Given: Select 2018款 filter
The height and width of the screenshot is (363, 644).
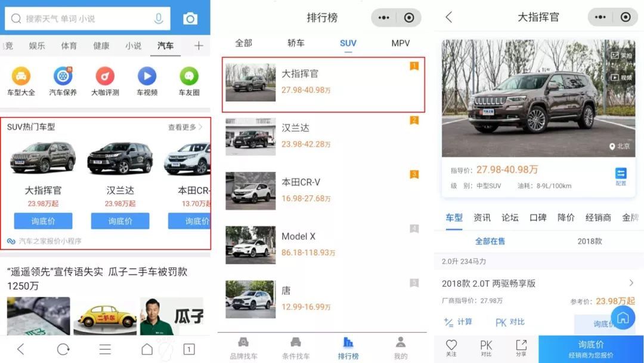Looking at the screenshot, I should point(589,241).
